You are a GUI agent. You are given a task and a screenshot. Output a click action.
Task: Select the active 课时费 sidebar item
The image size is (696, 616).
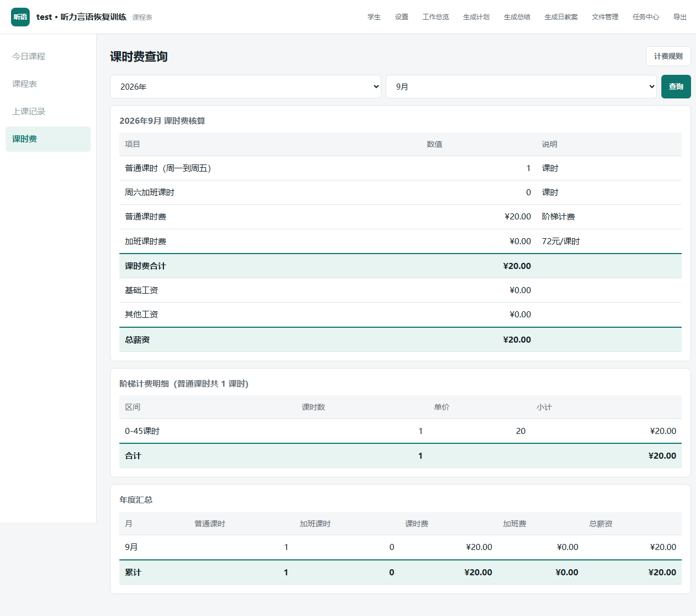(x=48, y=139)
